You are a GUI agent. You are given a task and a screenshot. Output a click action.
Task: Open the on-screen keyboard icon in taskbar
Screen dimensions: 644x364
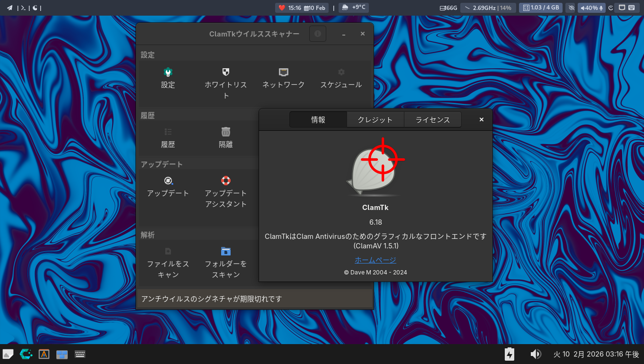click(80, 354)
